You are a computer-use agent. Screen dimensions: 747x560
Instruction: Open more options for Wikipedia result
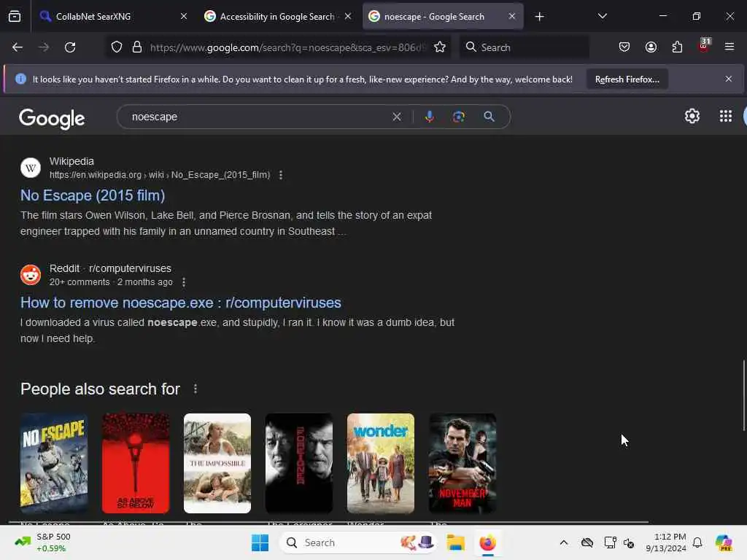coord(281,175)
